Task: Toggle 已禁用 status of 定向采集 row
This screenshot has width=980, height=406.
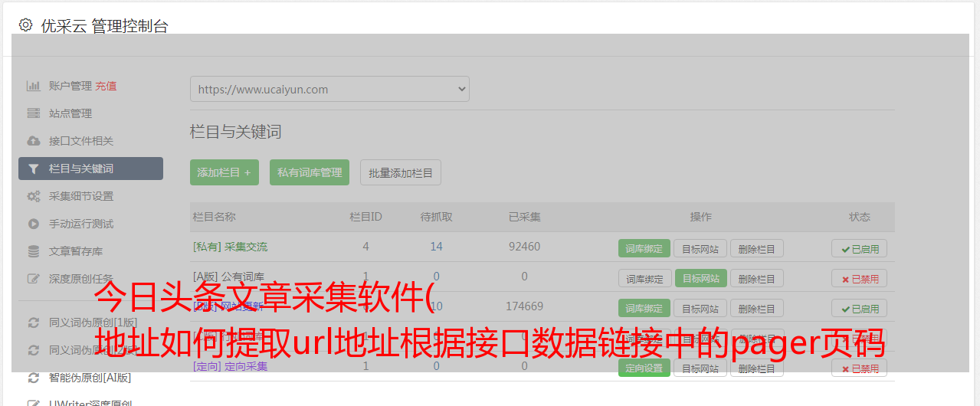Action: 860,368
